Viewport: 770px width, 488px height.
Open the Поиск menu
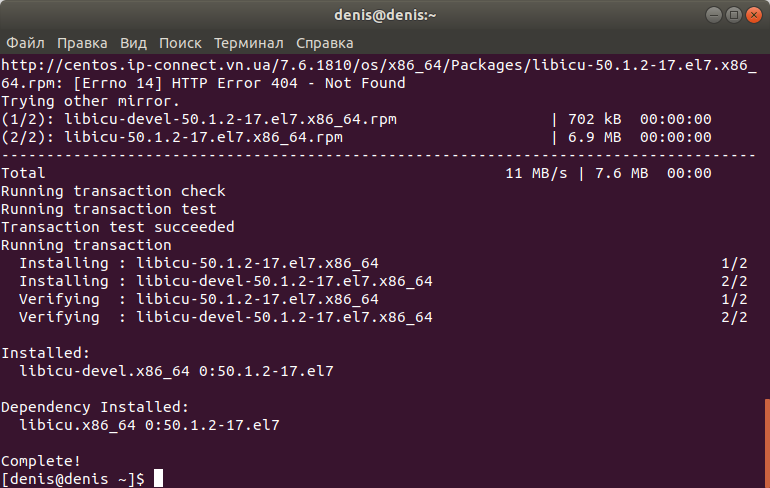[180, 43]
